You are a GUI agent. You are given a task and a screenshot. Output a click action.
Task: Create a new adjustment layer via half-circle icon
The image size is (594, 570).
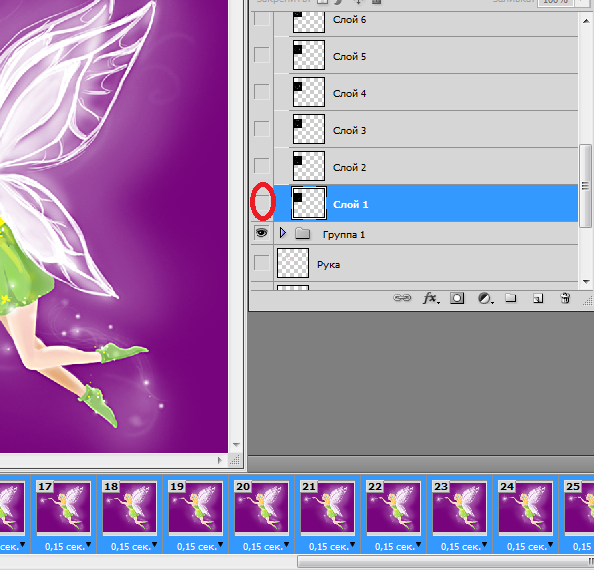pos(485,298)
